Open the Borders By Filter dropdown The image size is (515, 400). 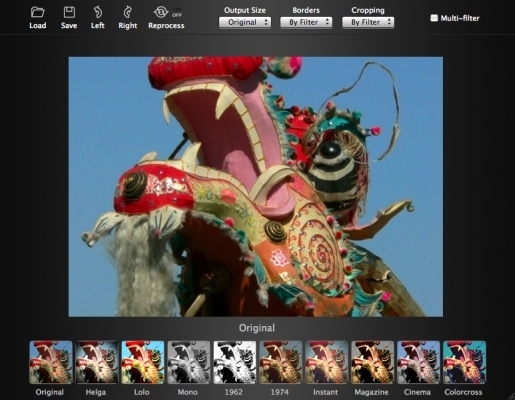306,22
